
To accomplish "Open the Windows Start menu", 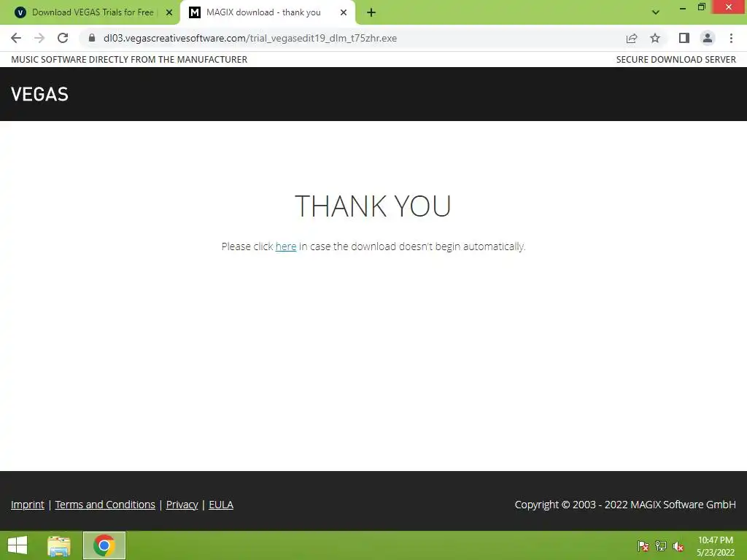I will point(18,545).
